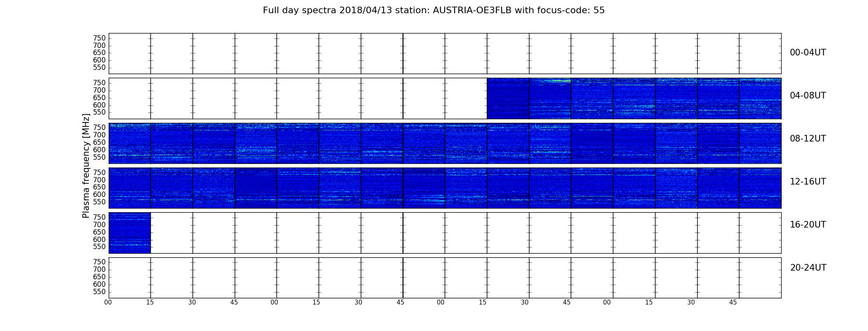This screenshot has width=868, height=331.
Task: Click the 16-20UT row label
Action: tap(808, 225)
